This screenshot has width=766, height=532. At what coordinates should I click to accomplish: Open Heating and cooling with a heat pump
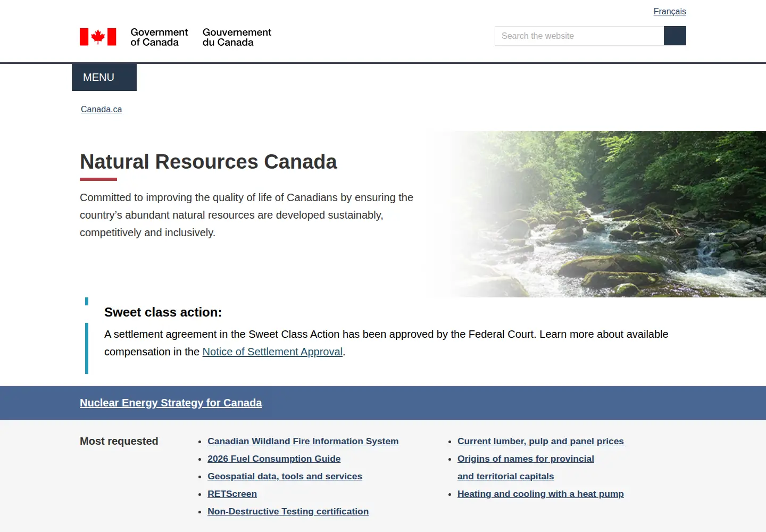pos(540,494)
